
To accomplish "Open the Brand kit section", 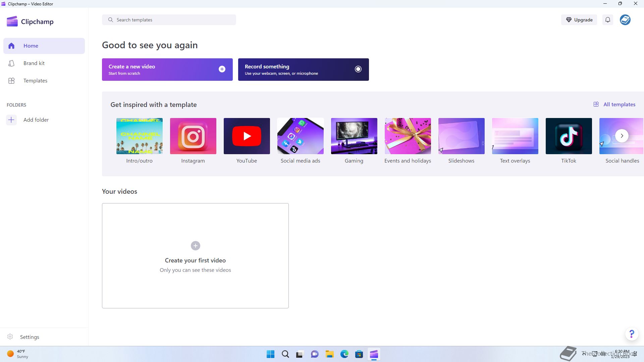I will [44, 63].
